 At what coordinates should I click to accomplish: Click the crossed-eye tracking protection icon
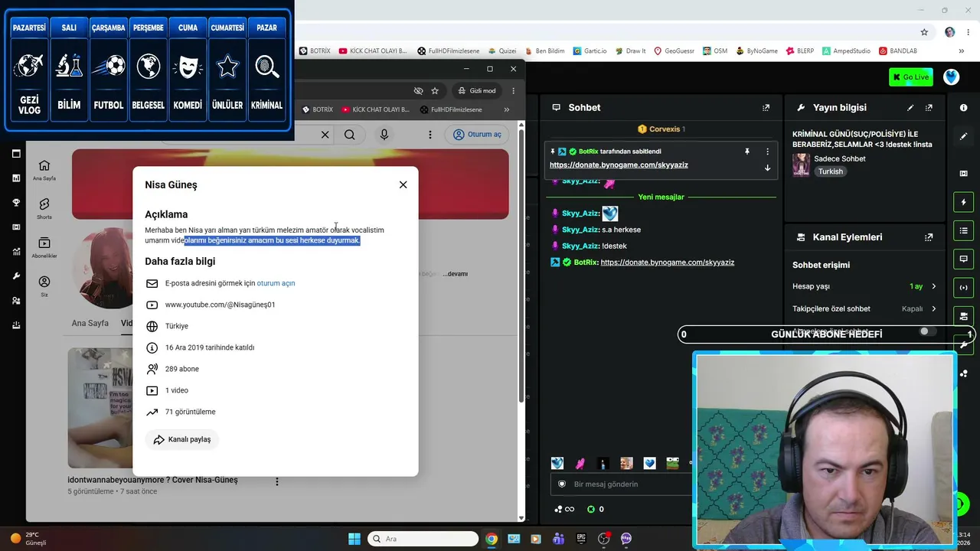coord(418,90)
